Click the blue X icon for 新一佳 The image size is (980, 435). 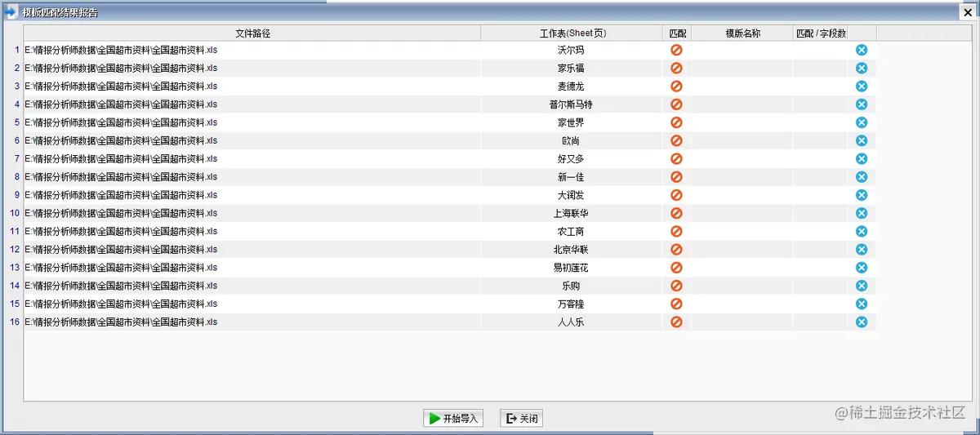(x=862, y=176)
